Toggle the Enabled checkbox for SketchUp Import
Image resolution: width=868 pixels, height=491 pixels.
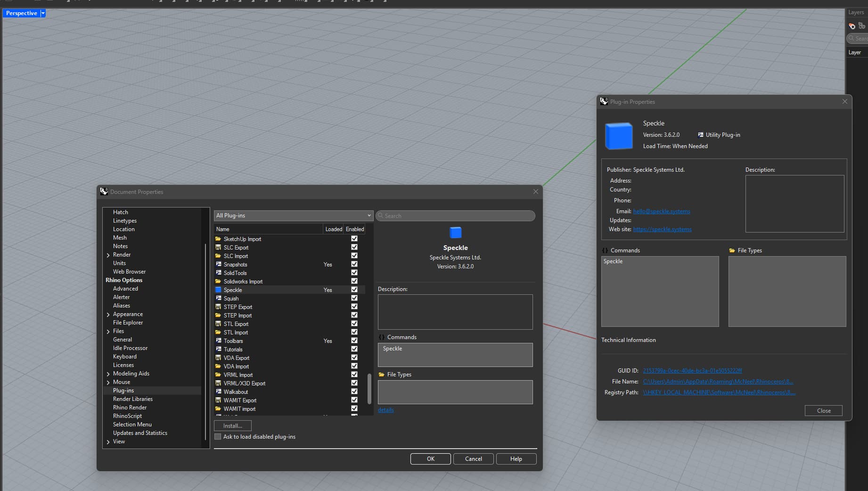[354, 239]
